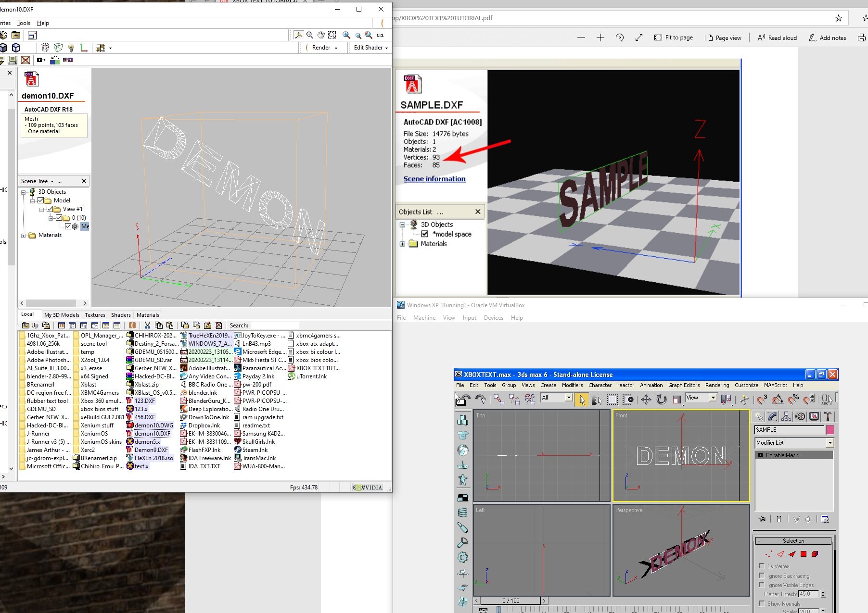Click Read aloud in PDF viewer

(777, 38)
